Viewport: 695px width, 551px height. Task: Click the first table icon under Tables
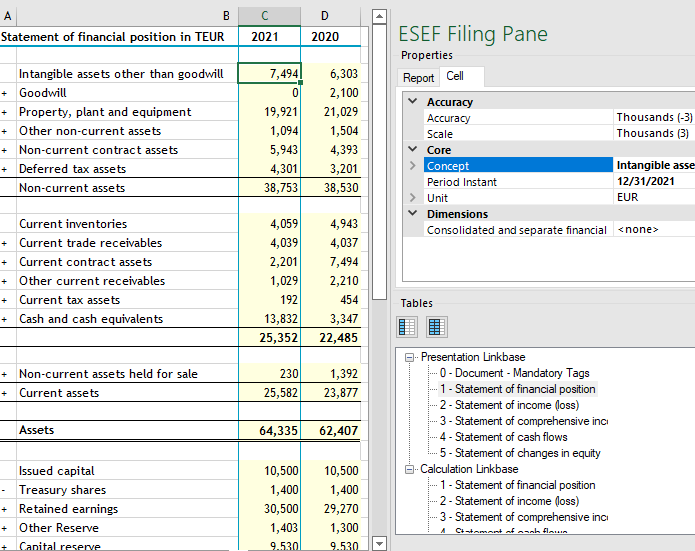[407, 327]
